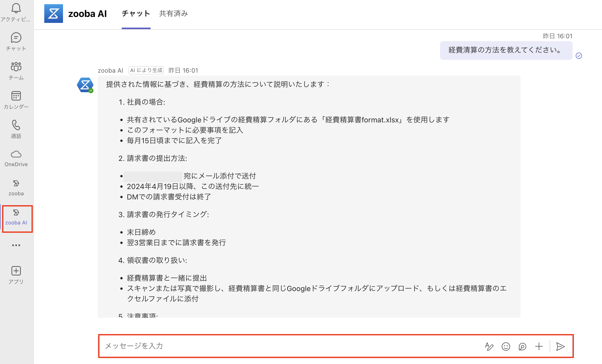Open the emoji picker smiley icon
602x364 pixels.
coord(506,346)
